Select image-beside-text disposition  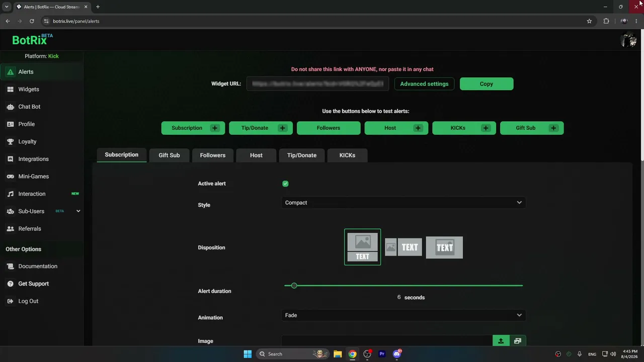(404, 247)
